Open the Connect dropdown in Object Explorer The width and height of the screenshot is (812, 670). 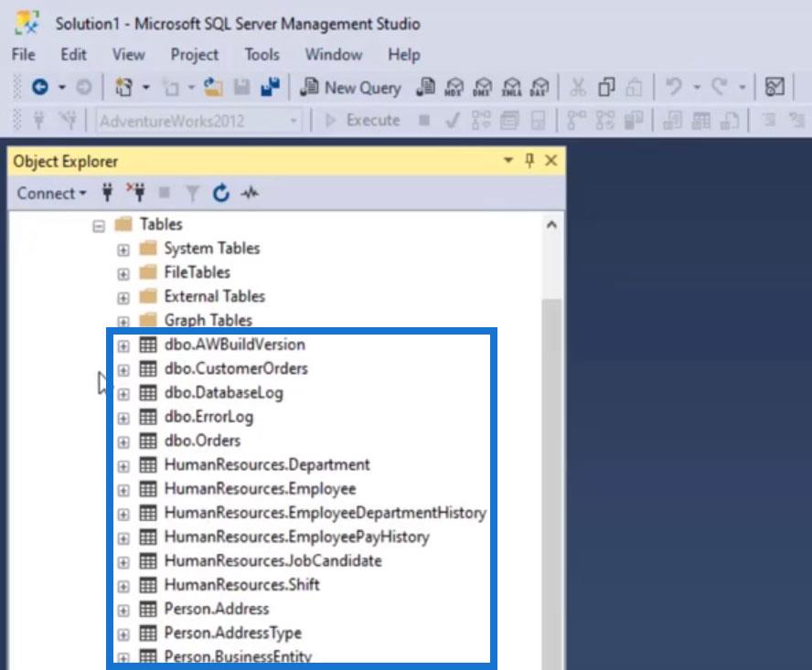(x=51, y=193)
